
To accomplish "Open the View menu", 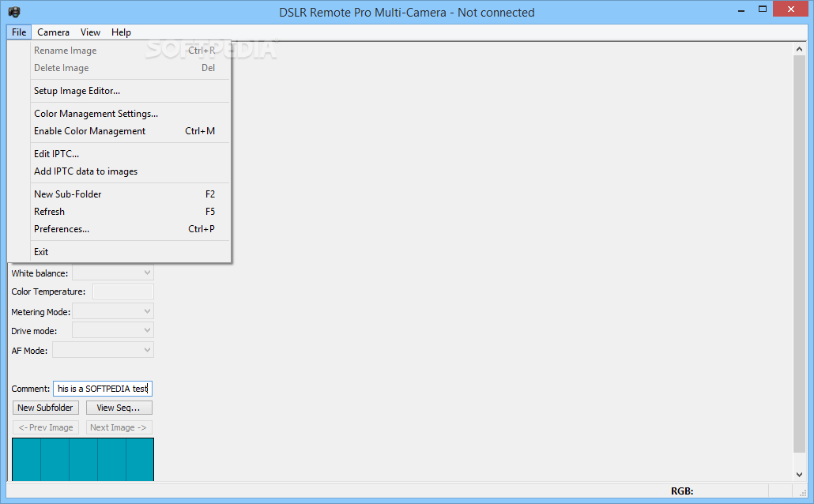I will [x=90, y=32].
